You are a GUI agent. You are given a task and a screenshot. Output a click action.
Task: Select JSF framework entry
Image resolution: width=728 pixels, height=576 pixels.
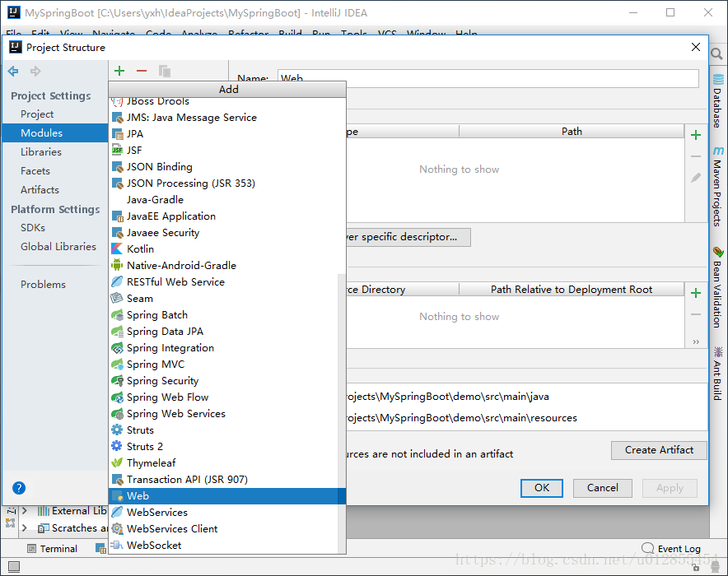click(x=227, y=151)
